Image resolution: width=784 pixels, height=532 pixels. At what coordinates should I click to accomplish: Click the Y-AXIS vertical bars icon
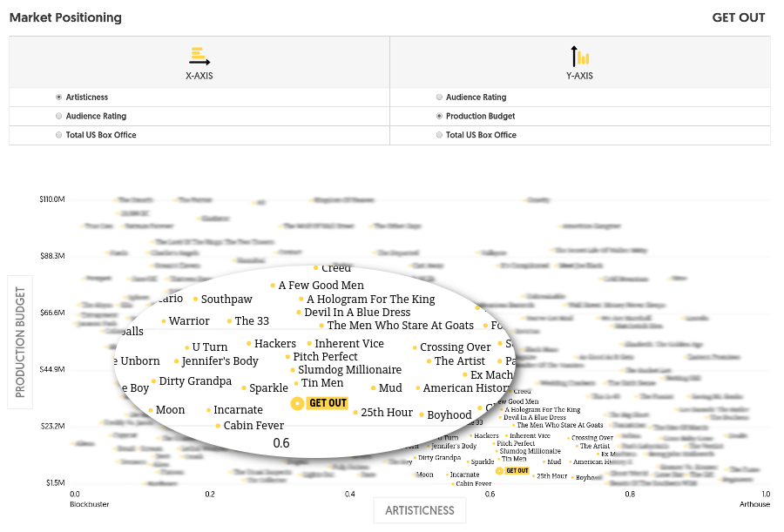click(x=580, y=56)
